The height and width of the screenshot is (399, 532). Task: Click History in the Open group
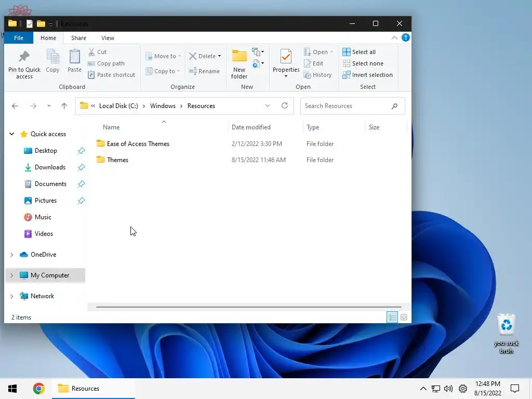(x=317, y=75)
